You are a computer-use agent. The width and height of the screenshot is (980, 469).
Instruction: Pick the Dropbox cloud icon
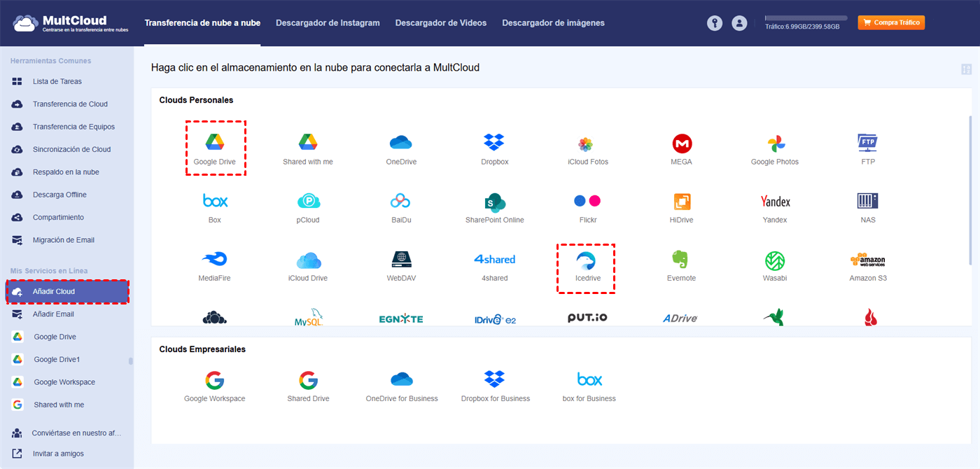tap(494, 142)
